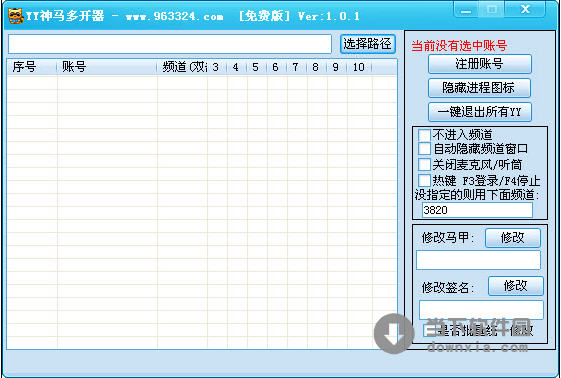This screenshot has width=561, height=378.
Task: Click the path input field at top
Action: [x=170, y=44]
